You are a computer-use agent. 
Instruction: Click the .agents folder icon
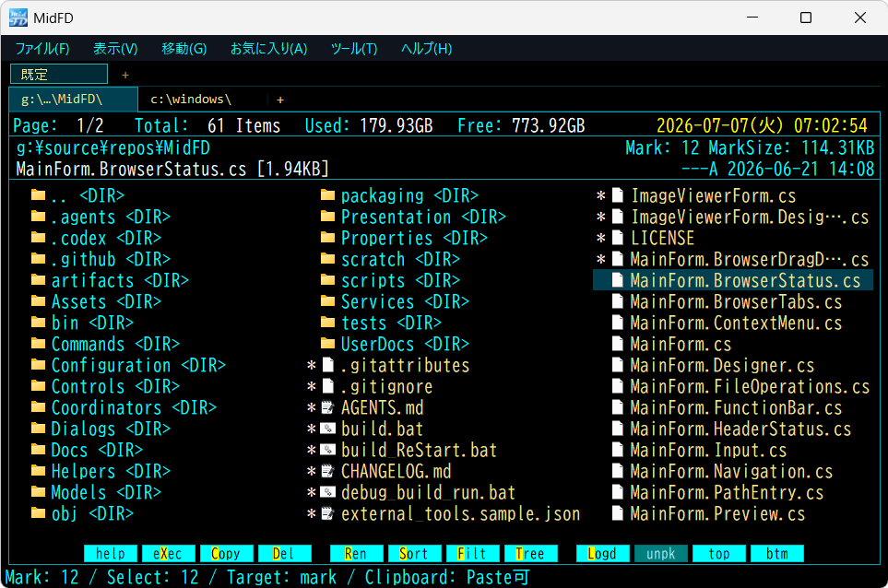pyautogui.click(x=38, y=217)
